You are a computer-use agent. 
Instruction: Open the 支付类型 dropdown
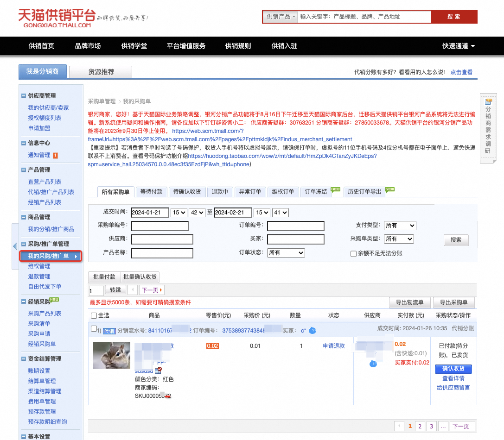click(400, 226)
